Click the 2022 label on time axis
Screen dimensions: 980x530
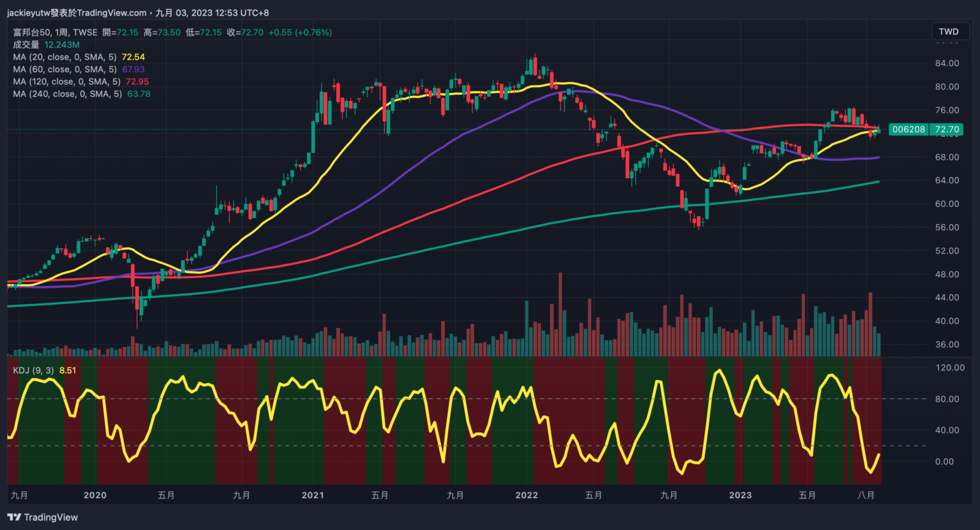tap(526, 495)
